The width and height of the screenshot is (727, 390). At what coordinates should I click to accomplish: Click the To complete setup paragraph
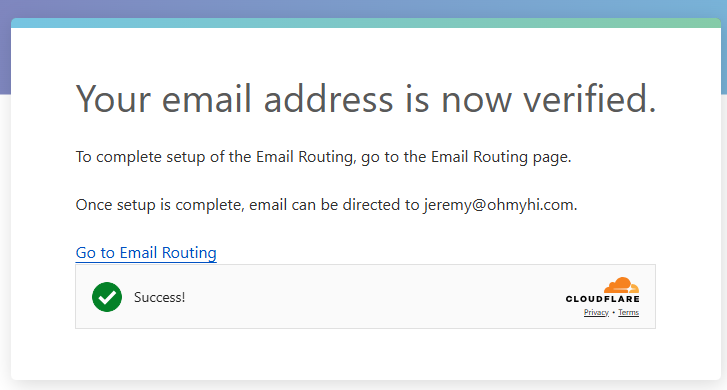(323, 157)
